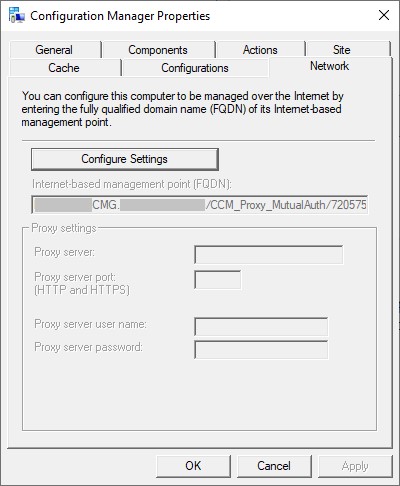Click the dialog title text
400x486 pixels.
click(x=120, y=16)
